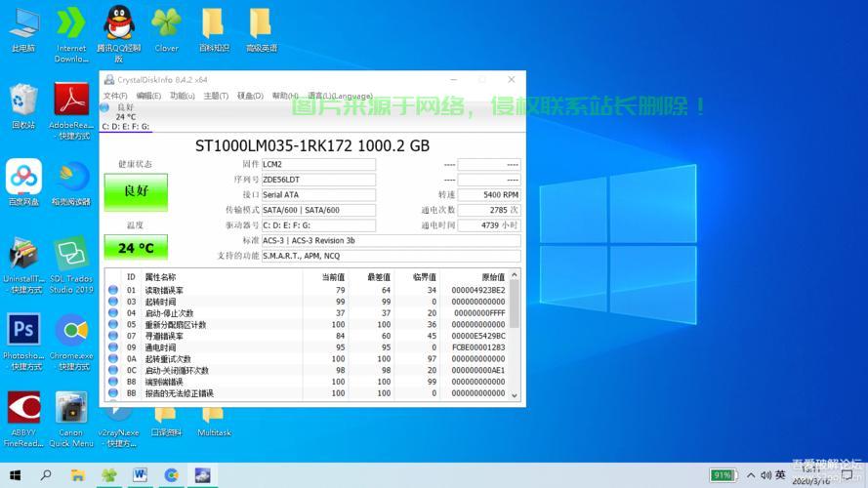
Task: Open the 语言(L)(Language) menu
Action: tap(340, 96)
